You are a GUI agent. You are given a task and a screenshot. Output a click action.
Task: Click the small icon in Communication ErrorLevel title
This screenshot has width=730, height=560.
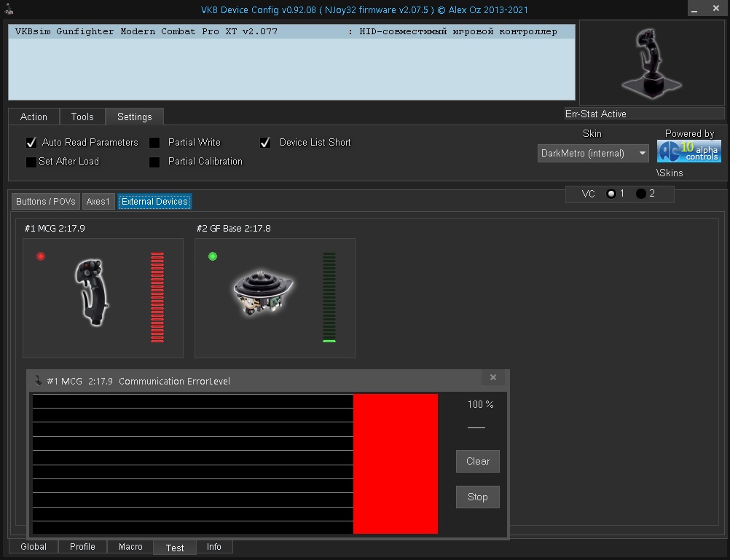(x=38, y=381)
